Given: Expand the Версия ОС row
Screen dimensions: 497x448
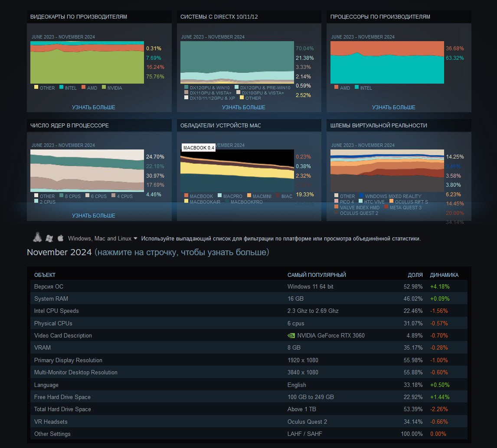Looking at the screenshot, I should coord(249,286).
